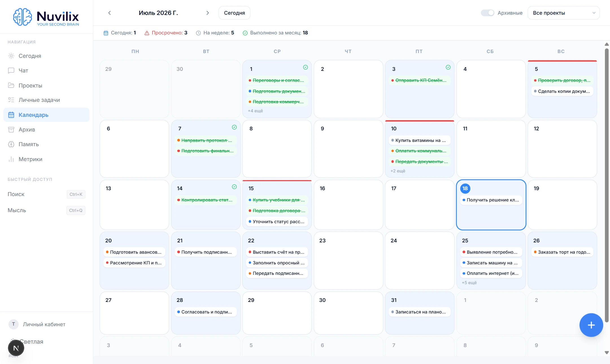This screenshot has width=610, height=364.
Task: Toggle the Архивные switch
Action: (487, 13)
